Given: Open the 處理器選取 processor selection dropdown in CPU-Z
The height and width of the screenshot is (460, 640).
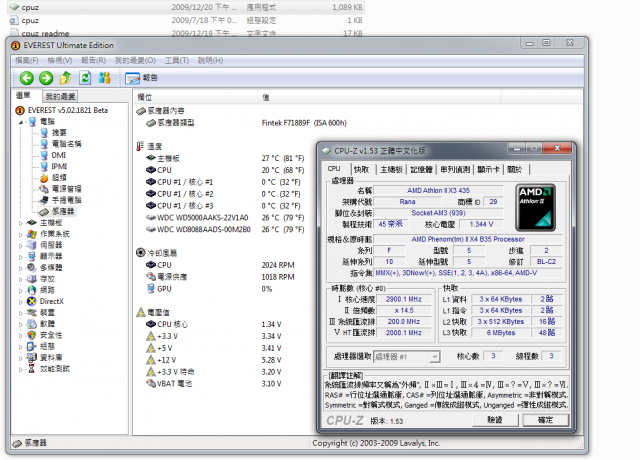Looking at the screenshot, I should 407,357.
